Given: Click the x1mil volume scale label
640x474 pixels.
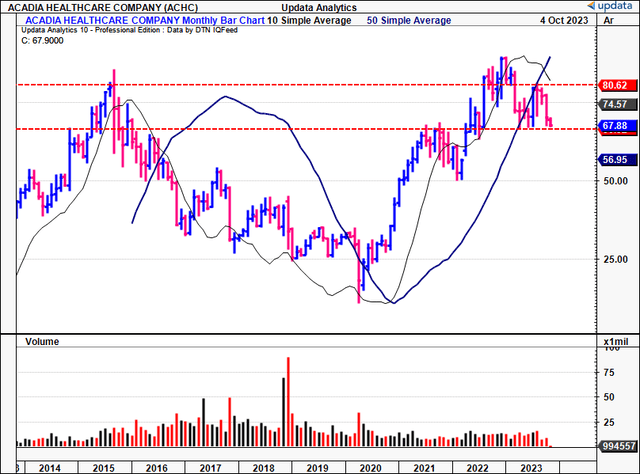Looking at the screenshot, I should coord(616,342).
